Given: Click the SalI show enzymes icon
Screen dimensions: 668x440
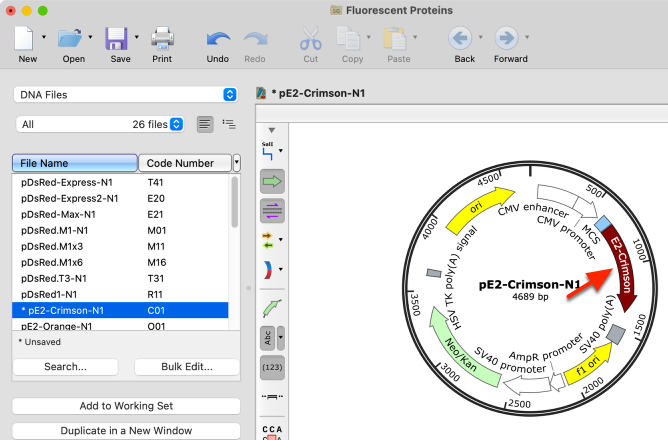Looking at the screenshot, I should pyautogui.click(x=268, y=151).
